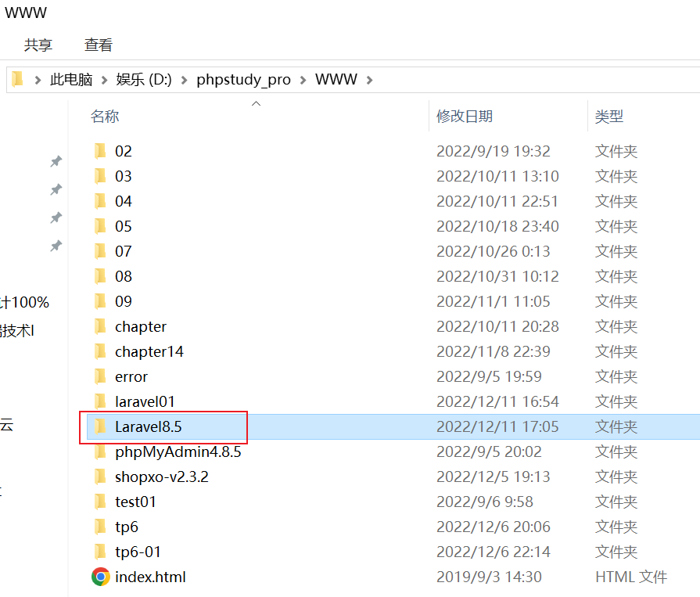Go to 娱乐 (D:) in the breadcrumb
This screenshot has width=700, height=597.
[144, 80]
